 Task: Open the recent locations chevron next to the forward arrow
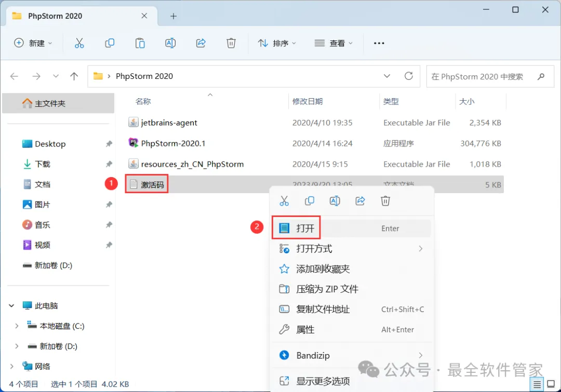(56, 76)
